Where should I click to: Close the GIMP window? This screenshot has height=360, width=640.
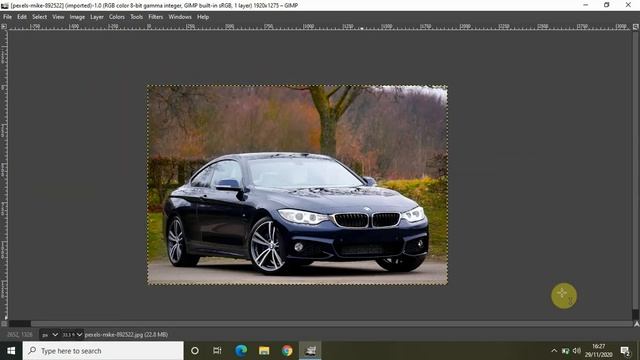click(x=628, y=5)
